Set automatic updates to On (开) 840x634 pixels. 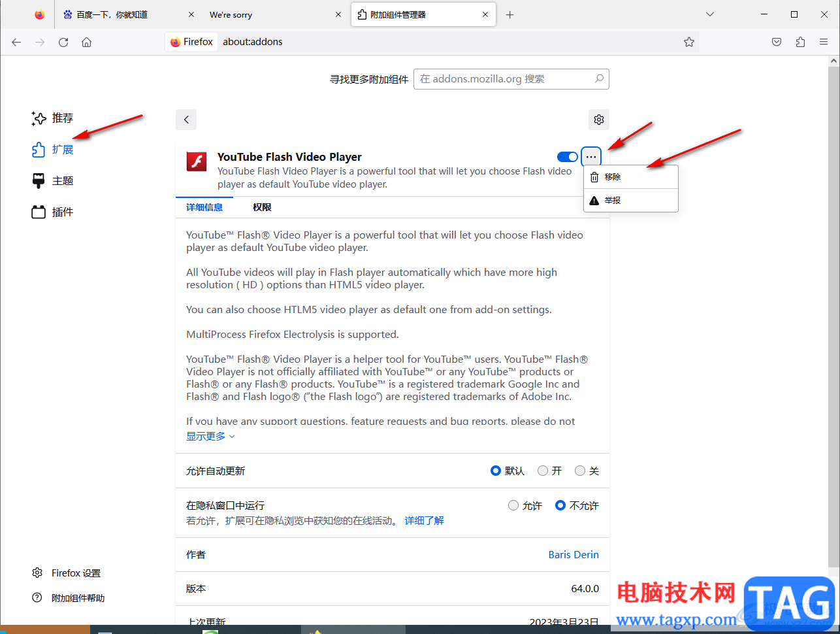point(543,471)
